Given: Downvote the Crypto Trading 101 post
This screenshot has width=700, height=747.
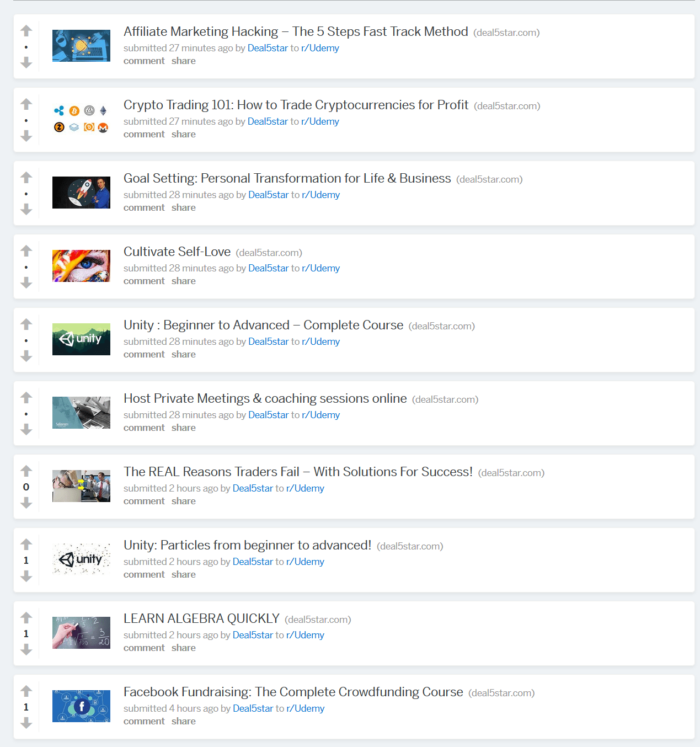Looking at the screenshot, I should [26, 134].
